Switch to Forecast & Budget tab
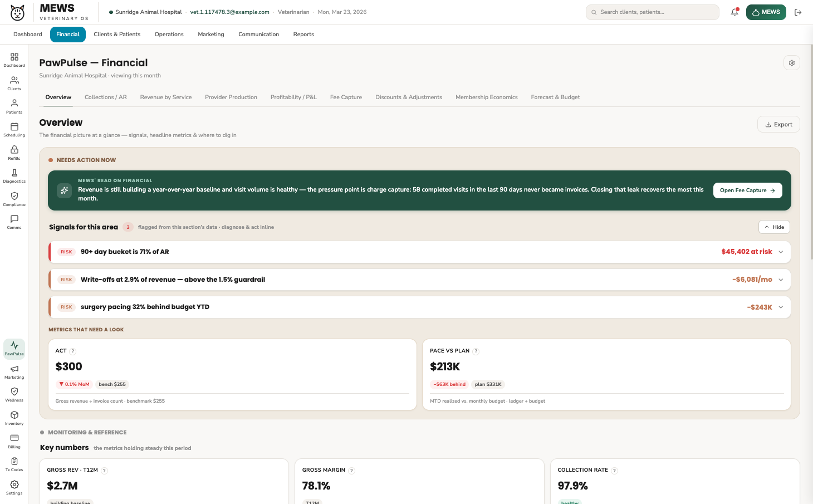Image resolution: width=813 pixels, height=504 pixels. (555, 97)
